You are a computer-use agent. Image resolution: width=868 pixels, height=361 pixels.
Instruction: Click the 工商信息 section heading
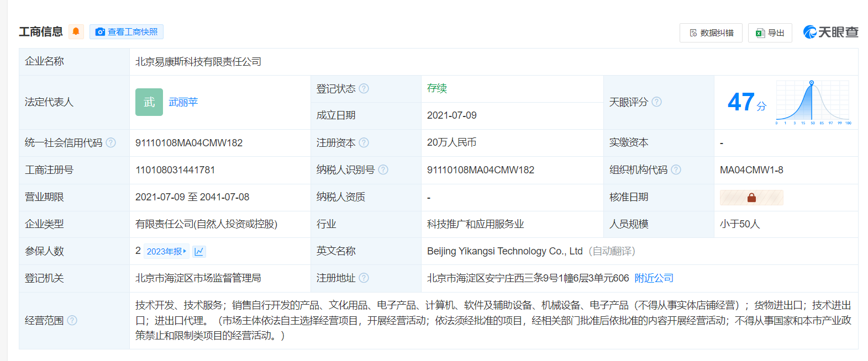pos(41,32)
